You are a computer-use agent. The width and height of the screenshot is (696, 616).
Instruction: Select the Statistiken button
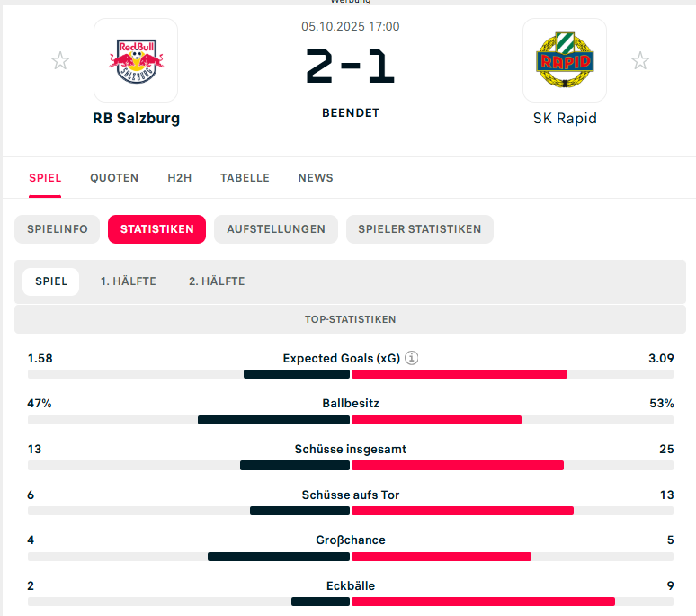(x=156, y=229)
